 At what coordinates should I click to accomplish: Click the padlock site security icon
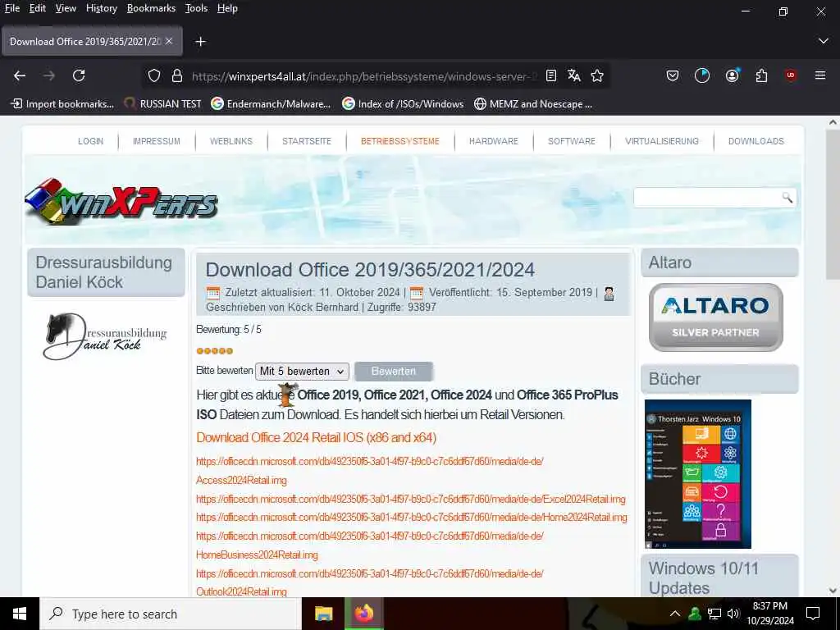[x=177, y=76]
